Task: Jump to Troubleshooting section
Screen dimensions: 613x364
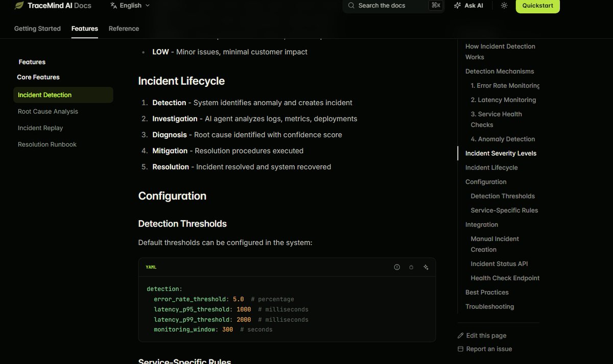Action: [x=489, y=307]
